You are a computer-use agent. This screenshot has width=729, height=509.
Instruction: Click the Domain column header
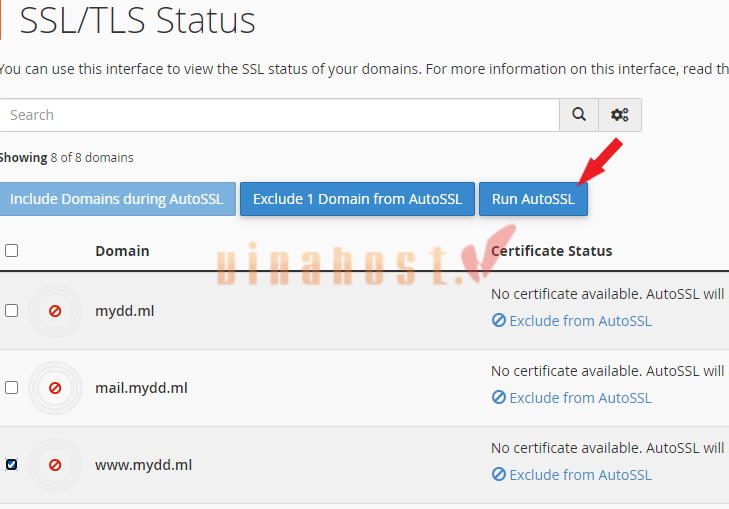click(122, 251)
